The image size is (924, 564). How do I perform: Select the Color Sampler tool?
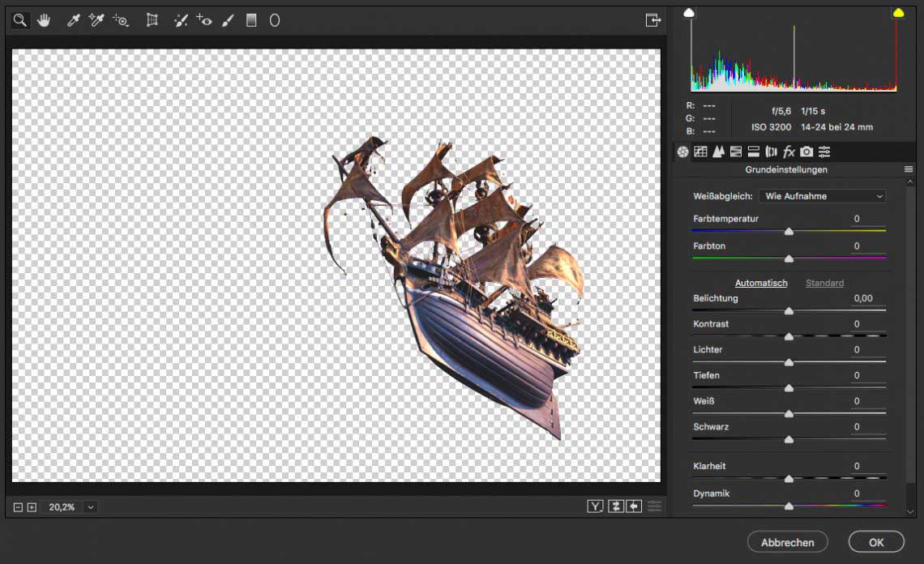[x=96, y=20]
